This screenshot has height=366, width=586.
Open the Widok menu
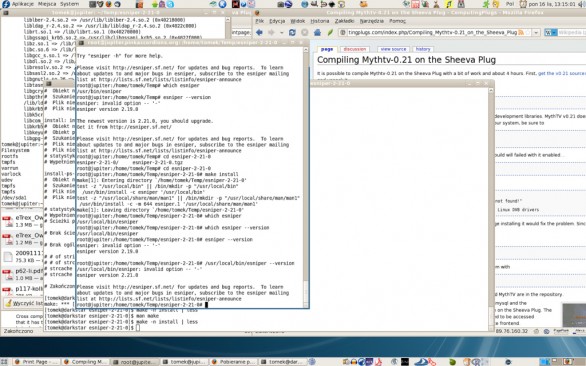[x=297, y=21]
